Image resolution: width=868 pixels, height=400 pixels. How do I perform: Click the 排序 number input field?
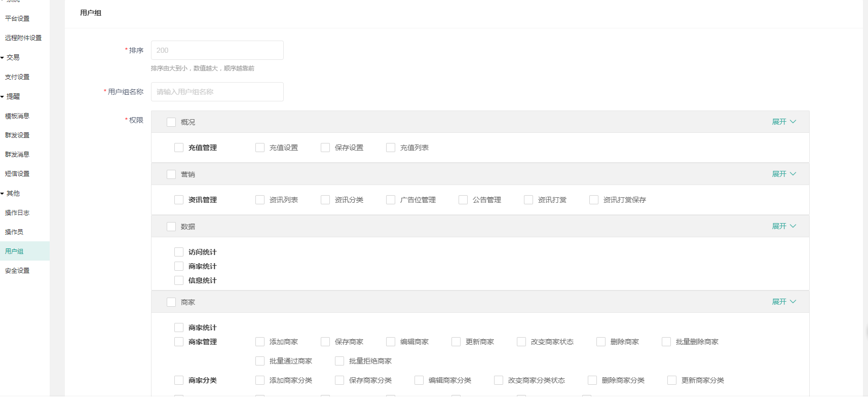[x=217, y=50]
